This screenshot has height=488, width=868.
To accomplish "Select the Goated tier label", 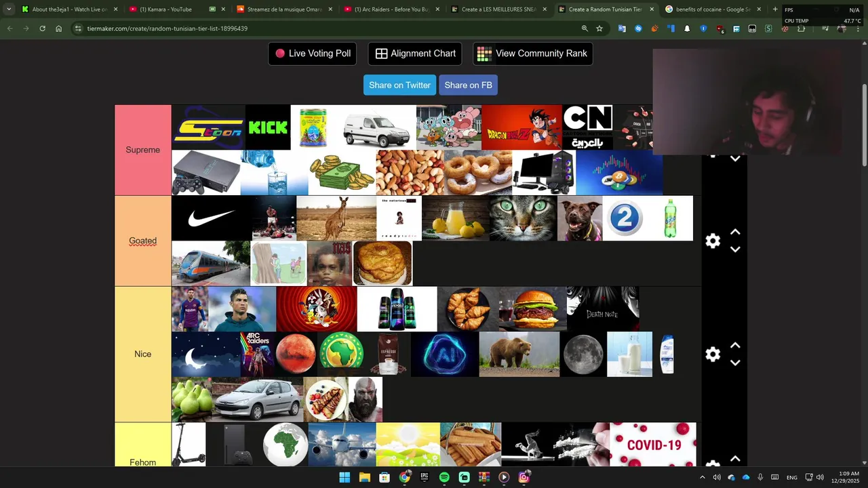I will point(143,241).
